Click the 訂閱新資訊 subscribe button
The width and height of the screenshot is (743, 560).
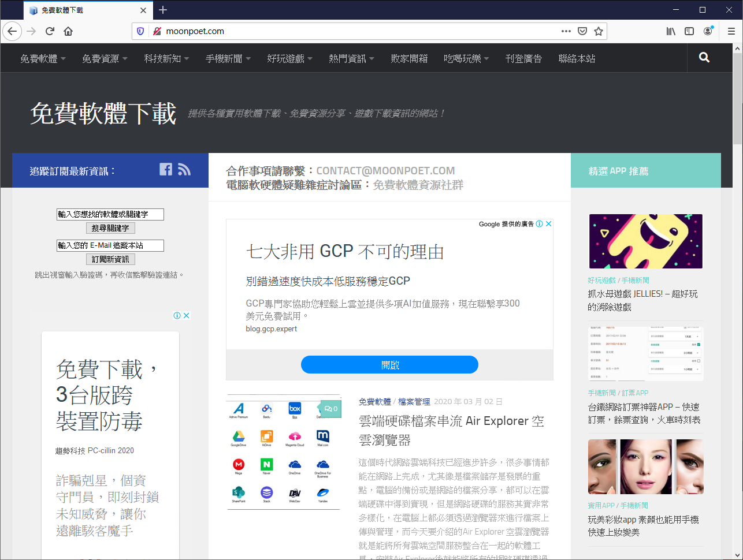click(110, 259)
